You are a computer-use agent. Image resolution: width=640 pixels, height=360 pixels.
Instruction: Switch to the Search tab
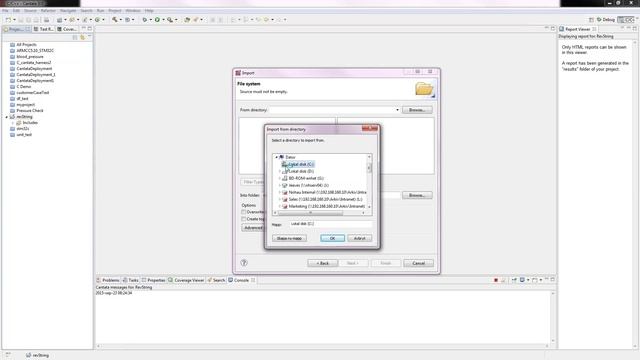[x=216, y=280]
